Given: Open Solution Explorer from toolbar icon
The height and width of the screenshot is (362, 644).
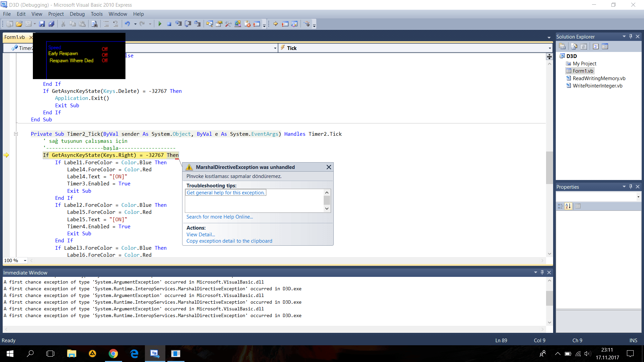Looking at the screenshot, I should click(210, 24).
